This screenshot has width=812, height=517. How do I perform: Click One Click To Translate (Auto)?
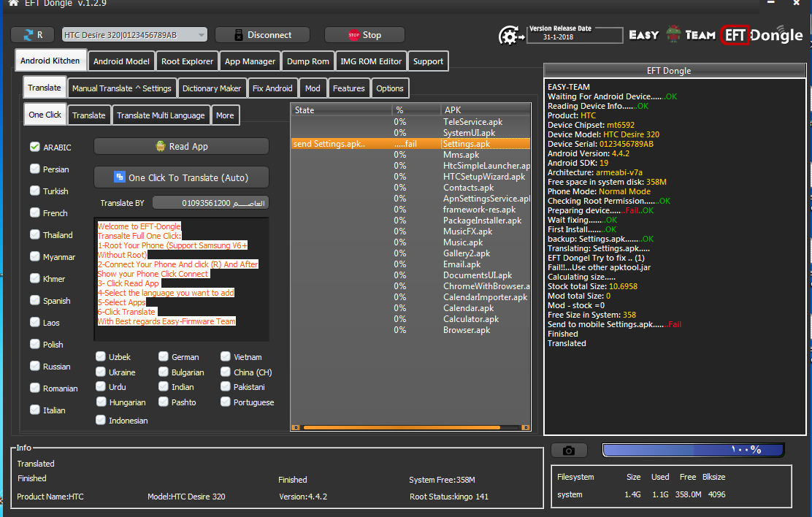pos(181,177)
